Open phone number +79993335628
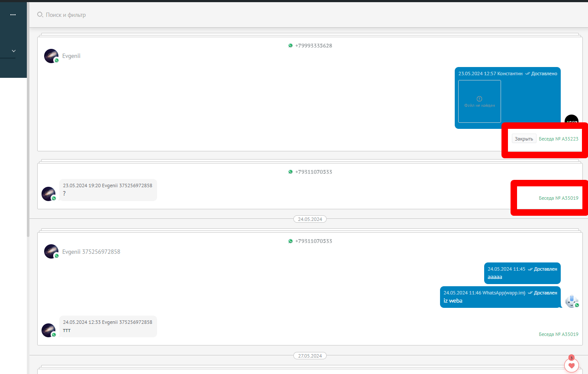This screenshot has height=374, width=588. tap(313, 45)
